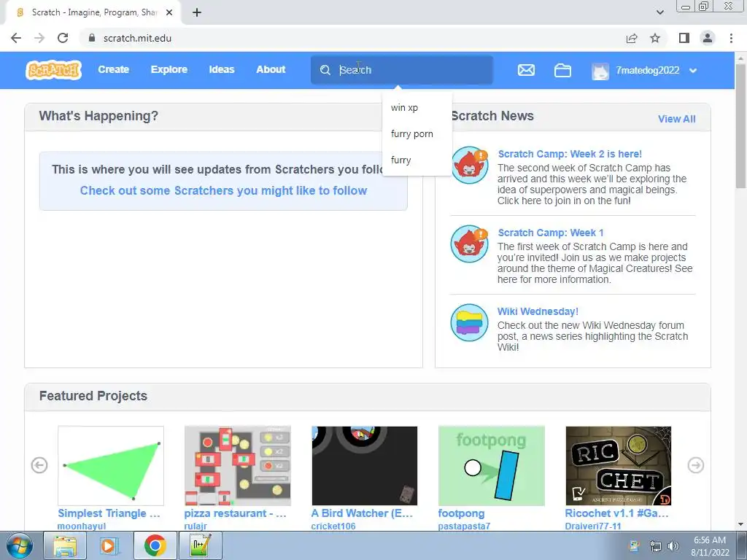
Task: Open the 'A Bird Watcher' project title
Action: (x=362, y=513)
